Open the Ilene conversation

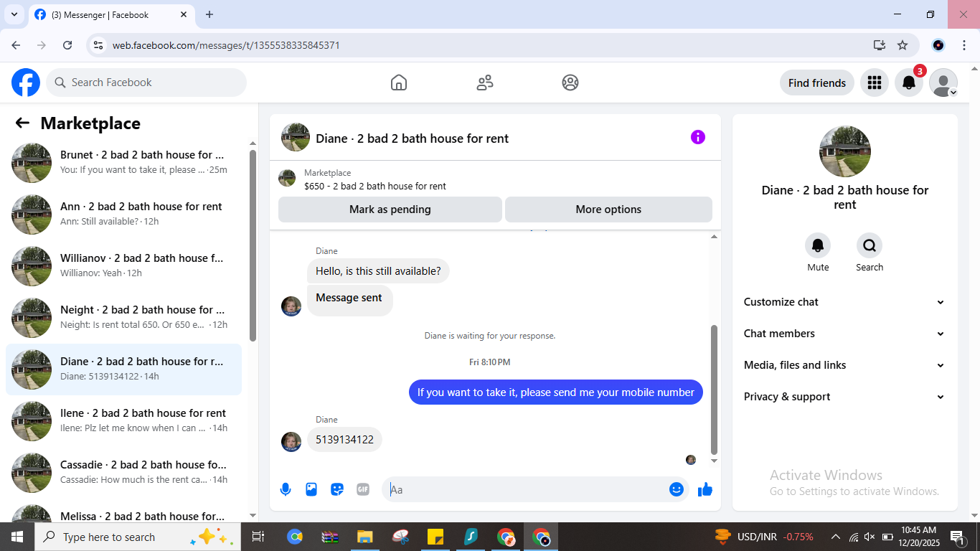[x=123, y=420]
